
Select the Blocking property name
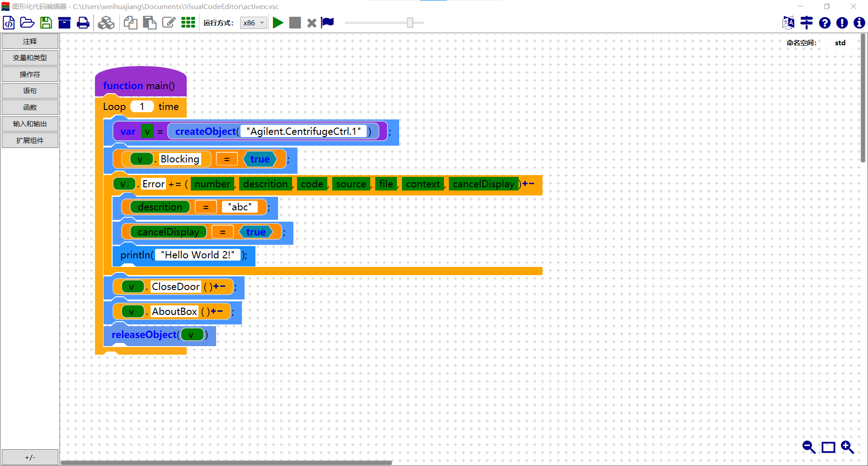point(179,159)
